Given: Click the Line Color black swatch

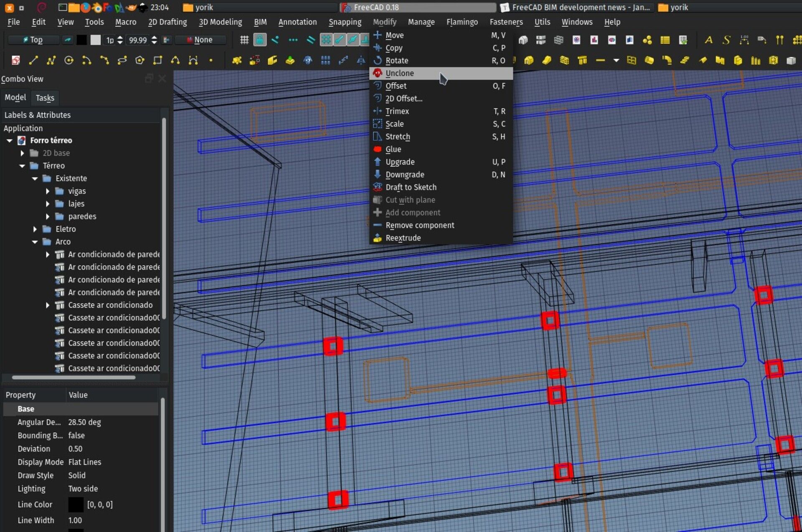Looking at the screenshot, I should [76, 504].
